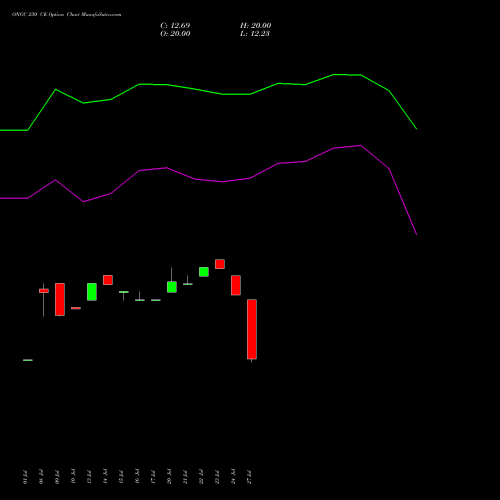
Task: Click the long red candle above 09 Jul
Action: coord(60,299)
